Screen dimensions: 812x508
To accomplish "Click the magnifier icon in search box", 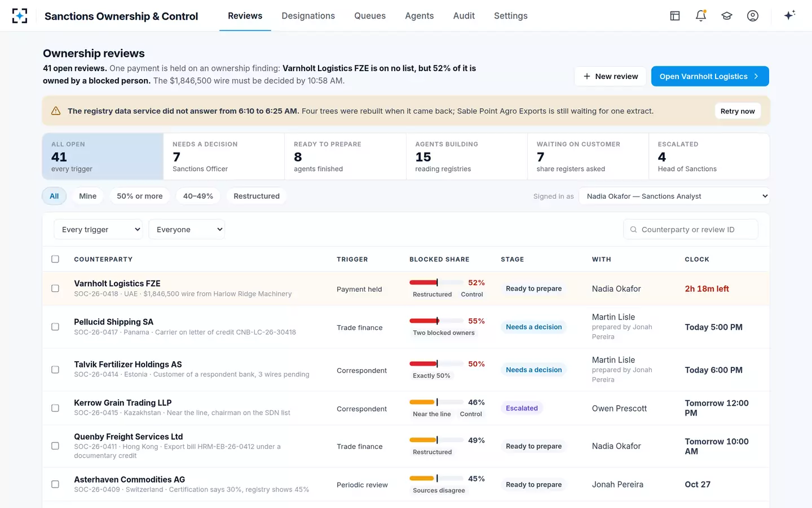I will tap(633, 230).
